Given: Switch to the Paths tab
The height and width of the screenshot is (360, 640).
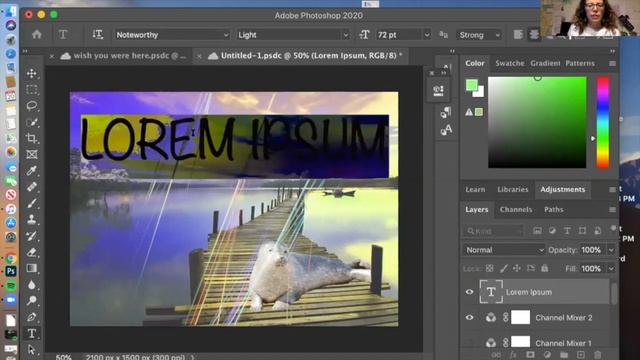Looking at the screenshot, I should click(553, 209).
